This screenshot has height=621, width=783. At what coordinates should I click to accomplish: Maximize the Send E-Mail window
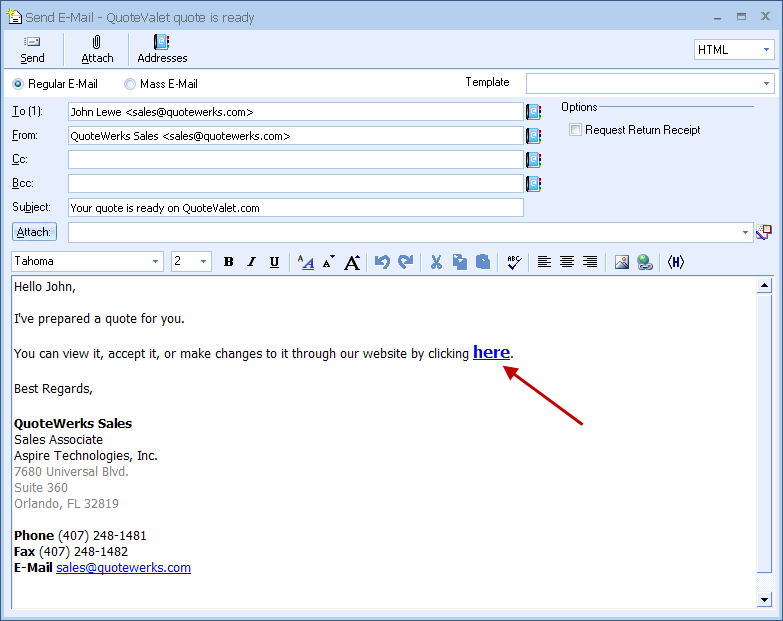[742, 16]
